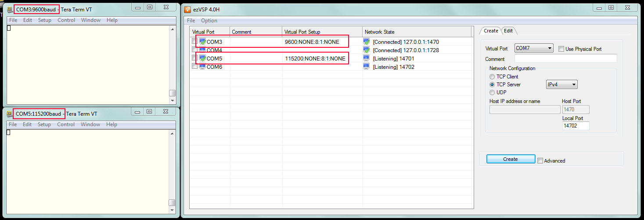Screen dimensions: 644x220
Task: Click scrollbar thumb in COM5 Tera Term
Action: coord(172,202)
